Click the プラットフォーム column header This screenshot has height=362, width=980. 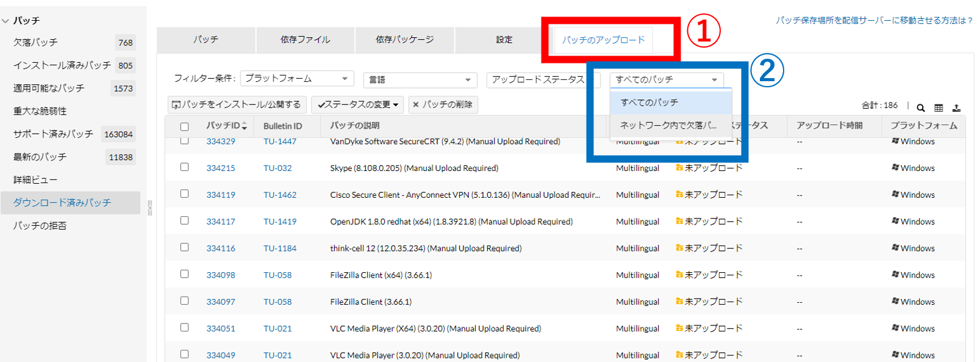point(924,126)
